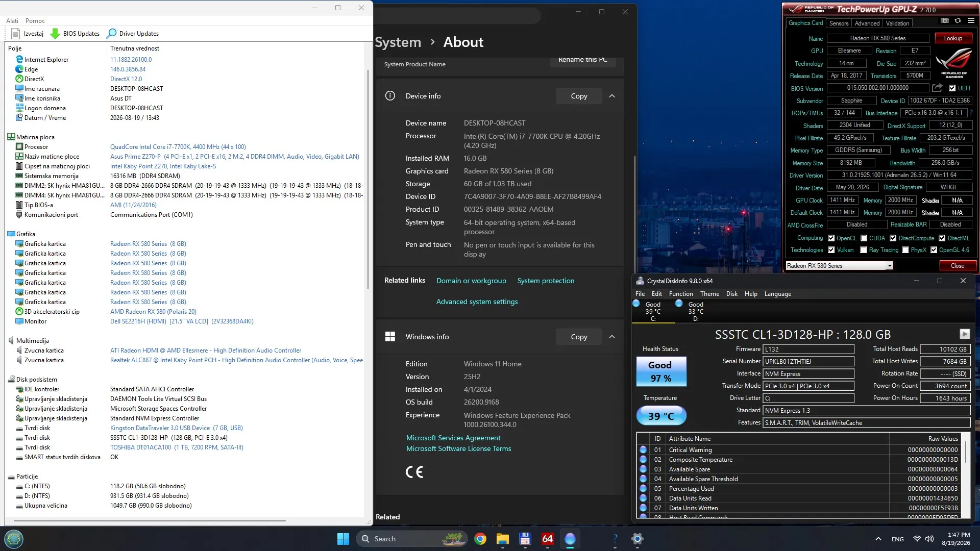Switch to the Sensors tab in GPU-Z
Viewport: 980px width, 551px height.
coord(839,23)
